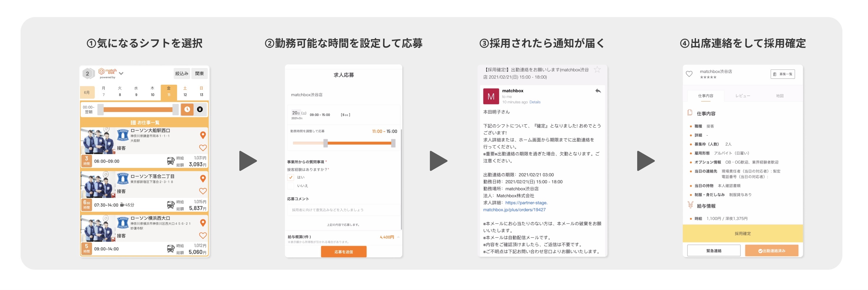Click the yellow 採用確定 banner
Image resolution: width=868 pixels, height=290 pixels.
(743, 233)
